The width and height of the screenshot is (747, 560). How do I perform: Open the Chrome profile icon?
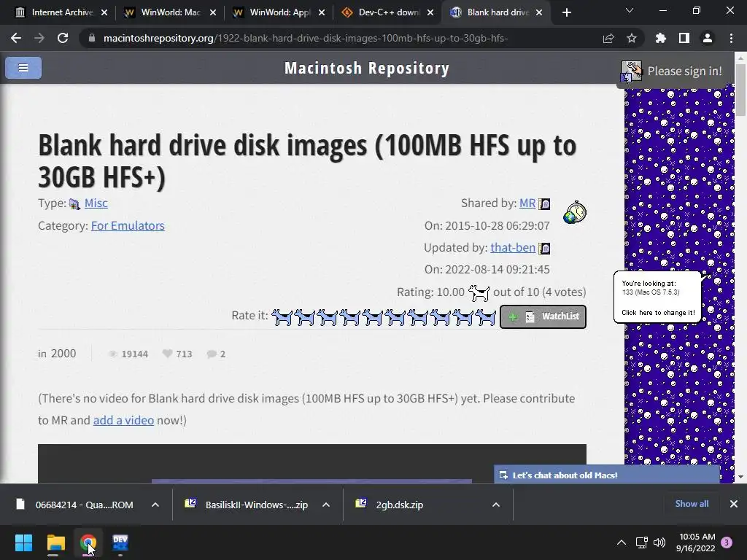pyautogui.click(x=708, y=38)
